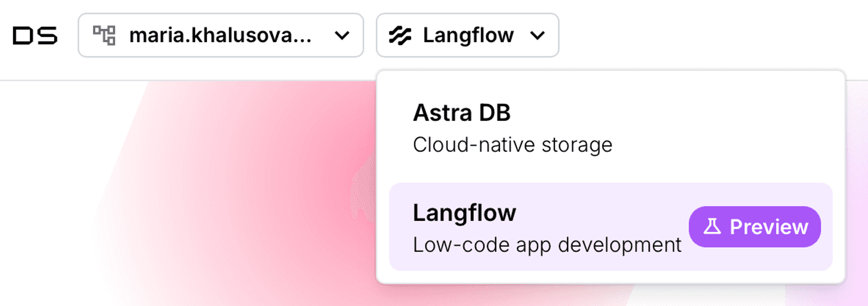This screenshot has height=306, width=868.
Task: Click the Langflow wave logo icon
Action: (400, 36)
